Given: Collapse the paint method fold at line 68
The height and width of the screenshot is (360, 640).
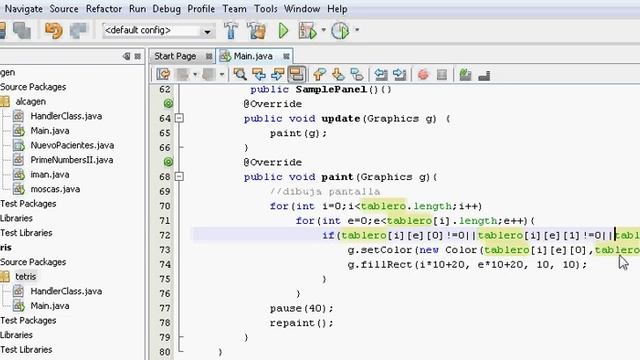Looking at the screenshot, I should point(179,176).
